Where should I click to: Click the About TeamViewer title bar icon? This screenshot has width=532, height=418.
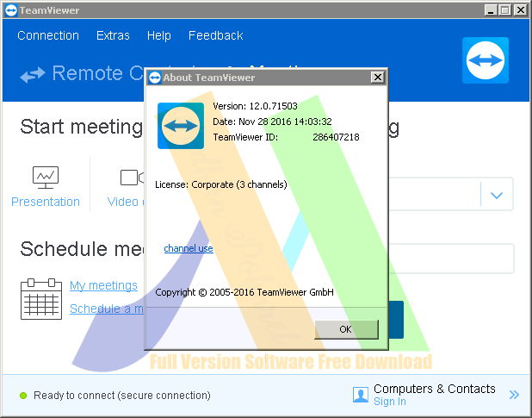[x=155, y=78]
